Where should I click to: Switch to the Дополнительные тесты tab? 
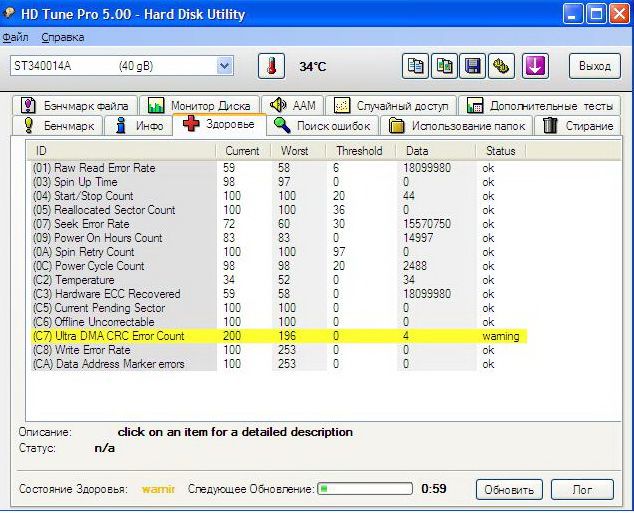coord(539,106)
